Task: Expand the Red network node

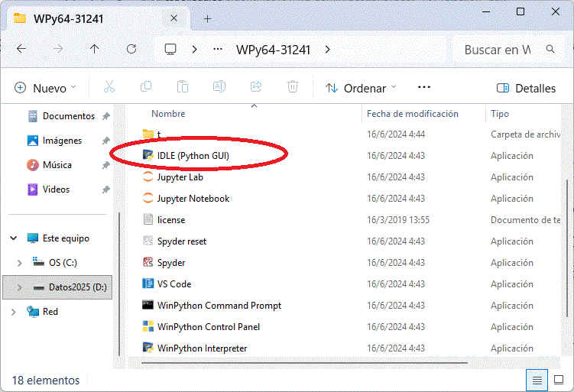Action: tap(14, 312)
